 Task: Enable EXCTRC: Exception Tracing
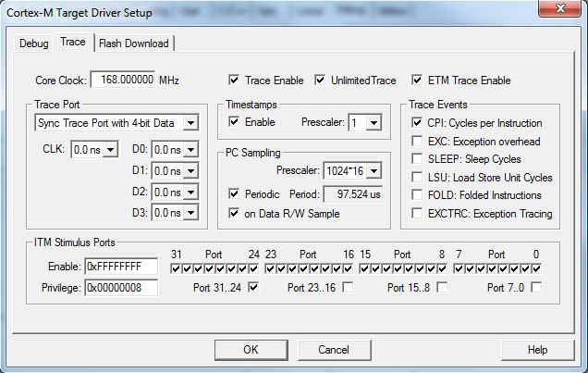[x=417, y=213]
